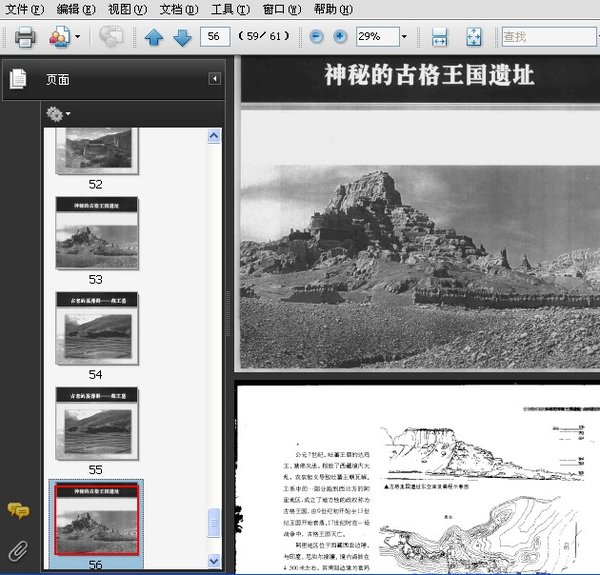Click the Print icon in the toolbar

click(25, 38)
